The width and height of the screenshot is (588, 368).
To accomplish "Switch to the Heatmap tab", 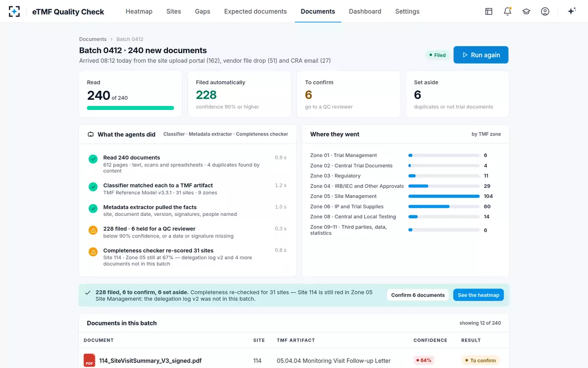I will tap(139, 11).
